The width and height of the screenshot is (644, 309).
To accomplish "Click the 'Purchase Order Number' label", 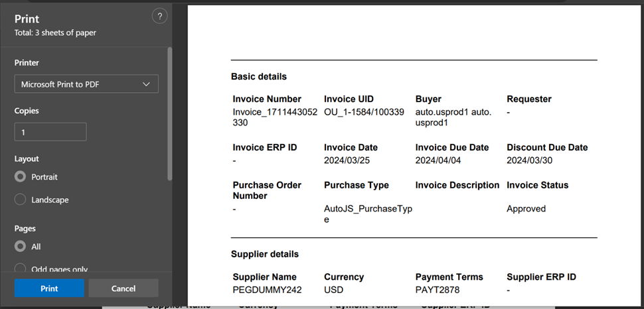I will (x=267, y=190).
